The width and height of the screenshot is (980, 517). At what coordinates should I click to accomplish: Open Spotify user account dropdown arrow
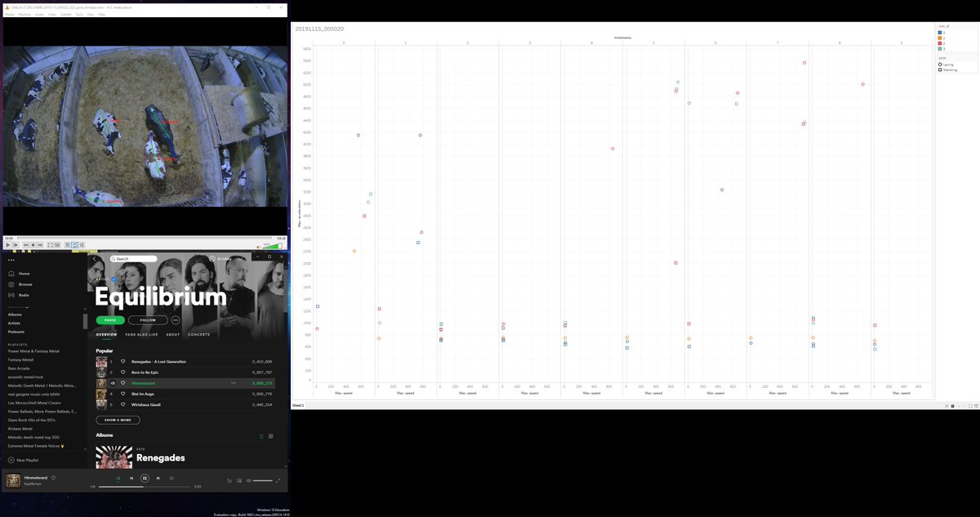click(x=242, y=258)
